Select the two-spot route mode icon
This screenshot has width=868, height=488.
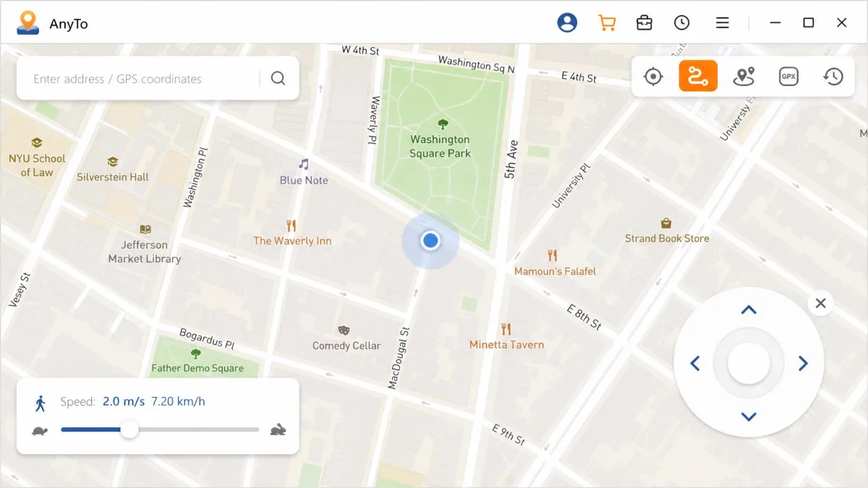point(698,76)
